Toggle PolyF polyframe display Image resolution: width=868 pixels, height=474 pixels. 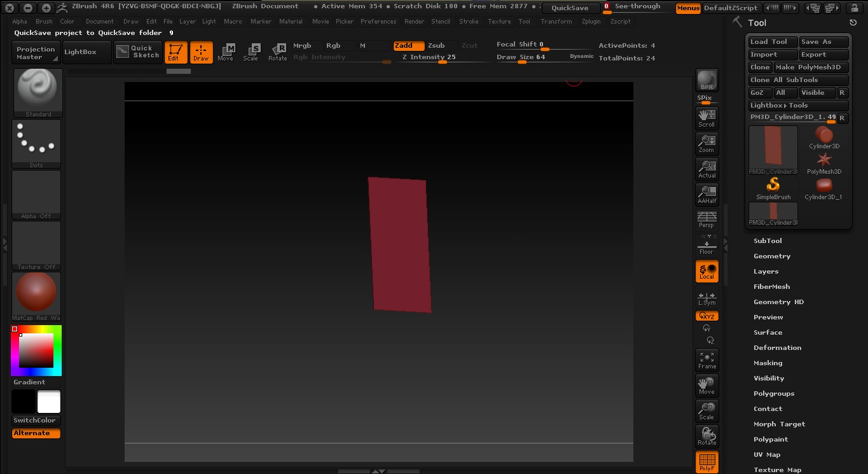pyautogui.click(x=706, y=462)
